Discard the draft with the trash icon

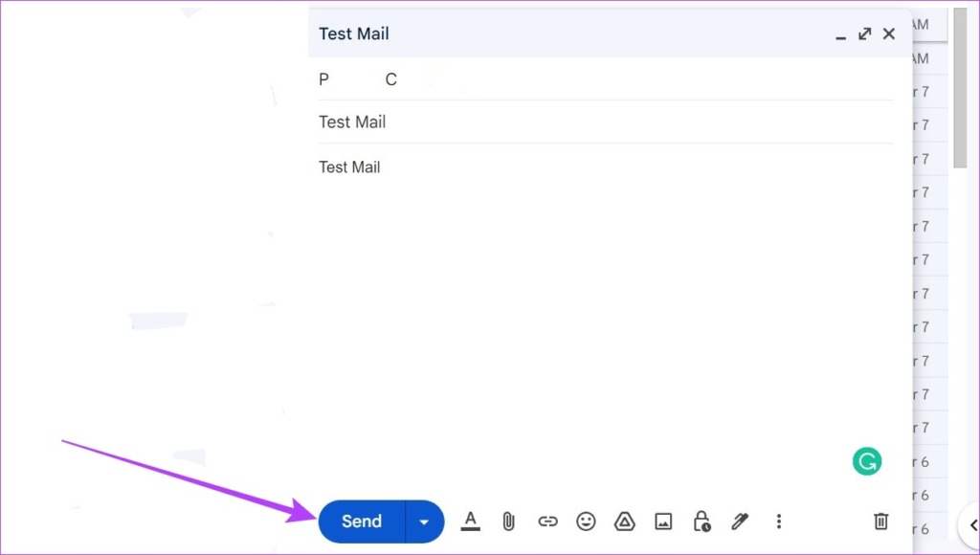tap(880, 522)
